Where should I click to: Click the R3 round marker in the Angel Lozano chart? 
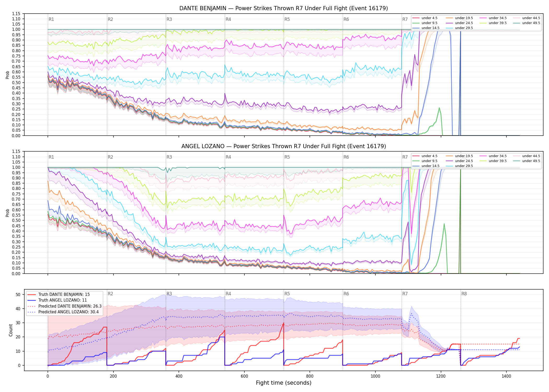coord(169,157)
